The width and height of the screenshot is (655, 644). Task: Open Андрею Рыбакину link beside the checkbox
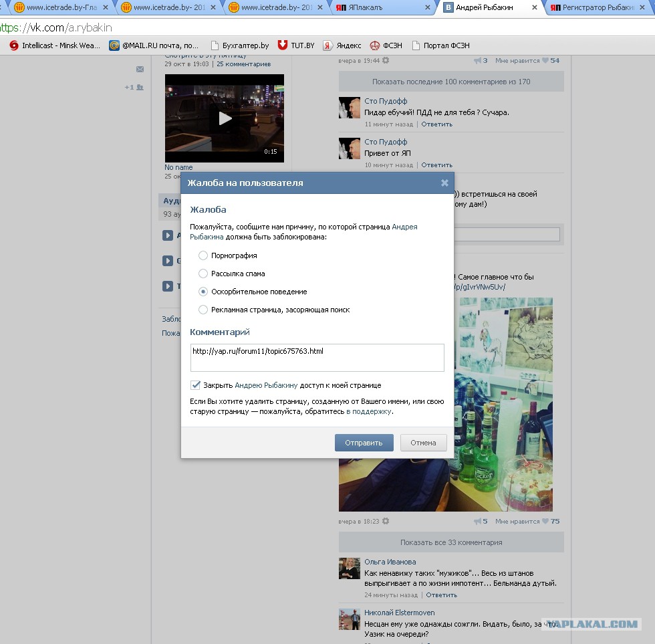tap(266, 385)
